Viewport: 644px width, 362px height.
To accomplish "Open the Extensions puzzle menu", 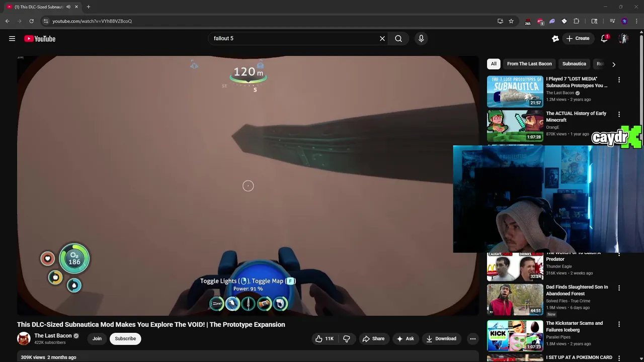I will 577,21.
